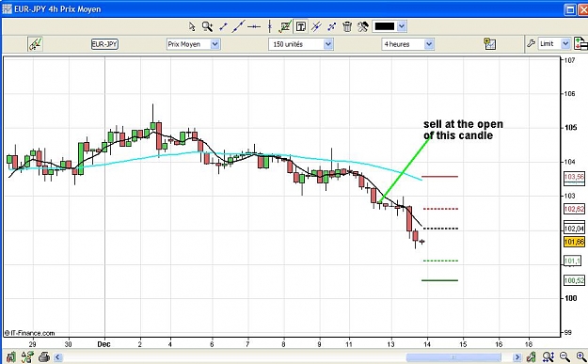Click the 100,52 price label

point(574,280)
